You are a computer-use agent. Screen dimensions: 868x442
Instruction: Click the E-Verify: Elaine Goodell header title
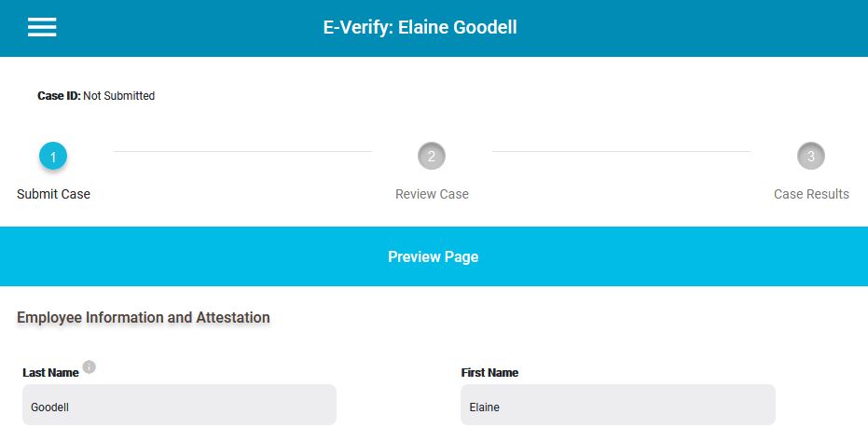420,27
